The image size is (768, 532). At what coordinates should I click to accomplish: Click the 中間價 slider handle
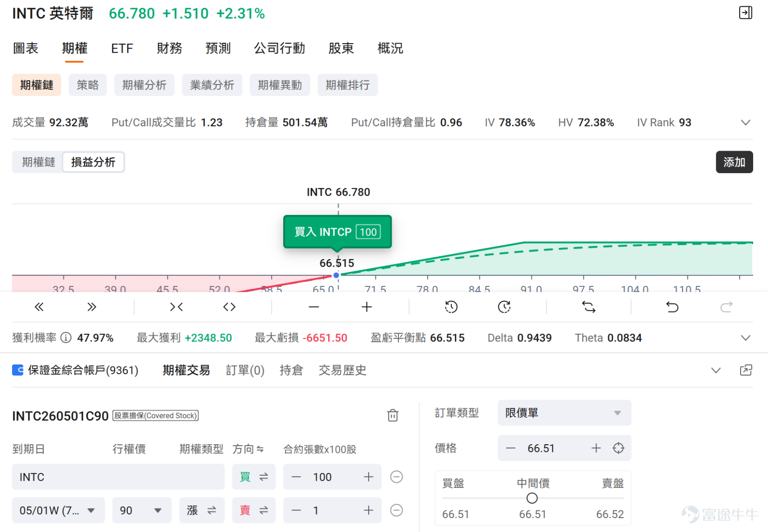point(532,498)
